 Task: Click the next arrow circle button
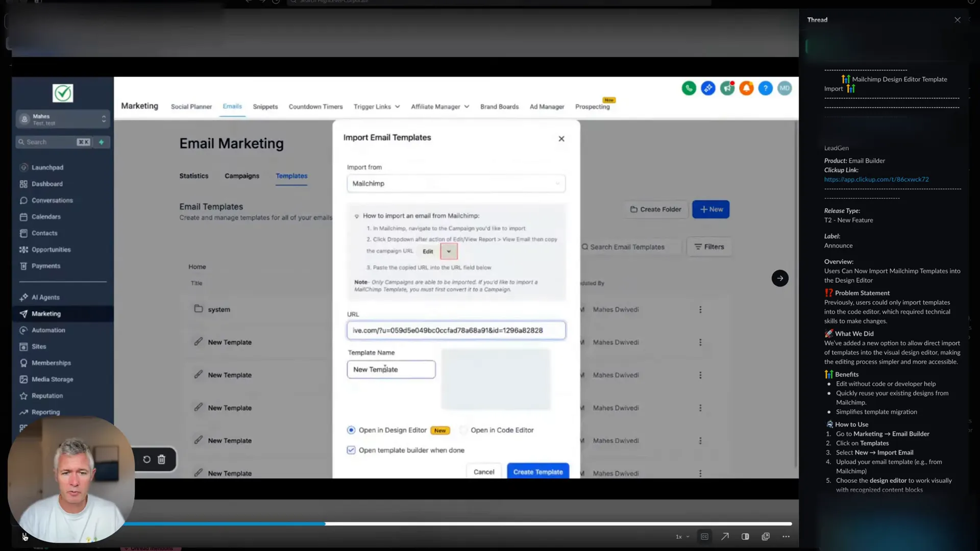click(x=779, y=278)
